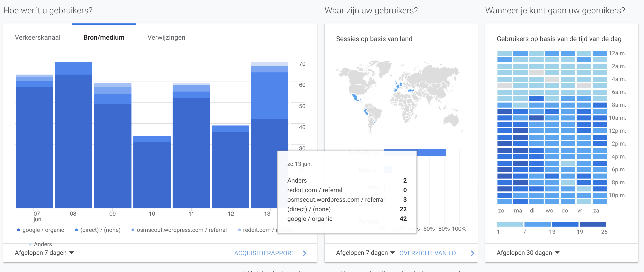This screenshot has height=272, width=644.
Task: Click the arrow next to Acquisitierapport
Action: 305,253
